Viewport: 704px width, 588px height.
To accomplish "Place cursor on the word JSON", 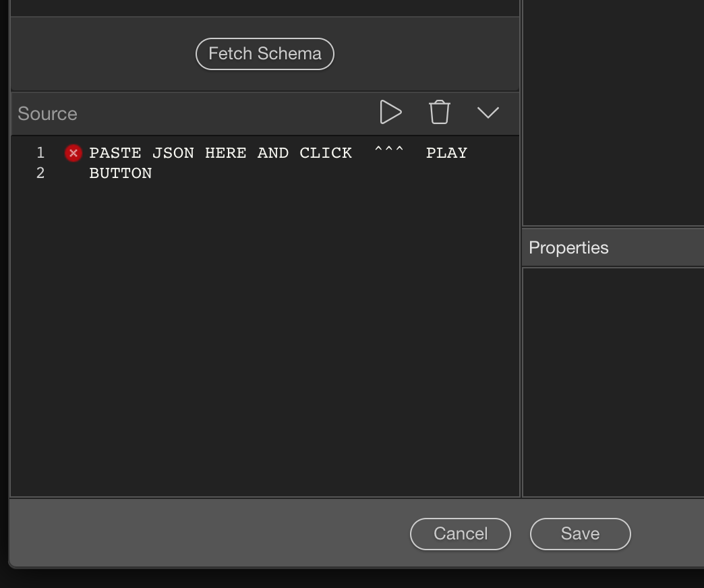I will point(173,153).
